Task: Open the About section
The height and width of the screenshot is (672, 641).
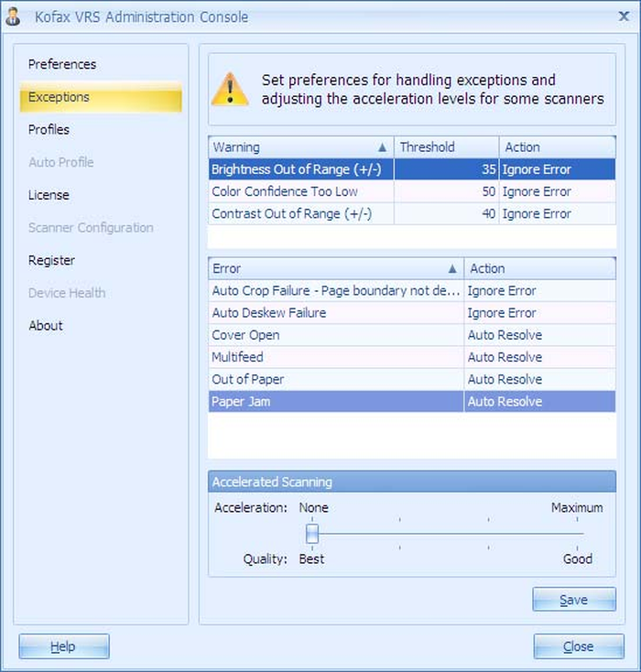Action: (x=46, y=326)
